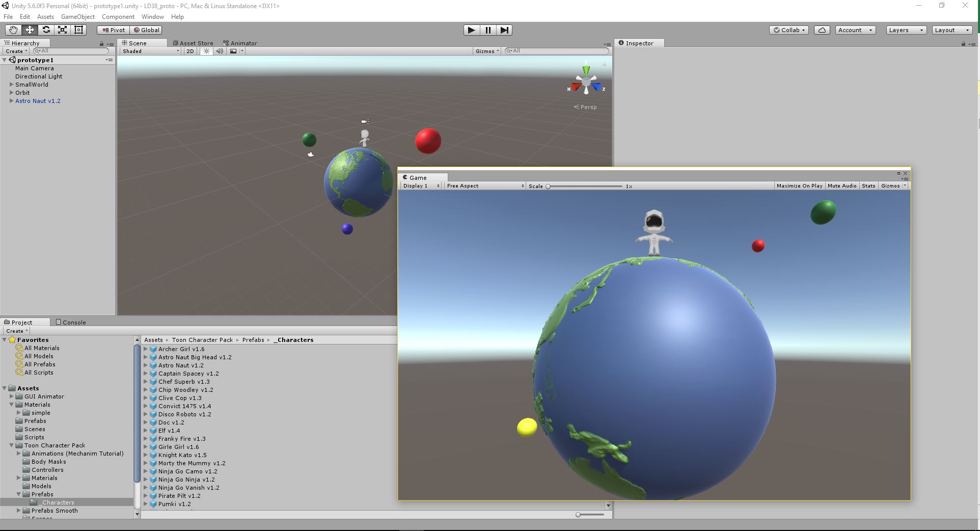Enable Maximize On Play
980x531 pixels.
pos(799,185)
